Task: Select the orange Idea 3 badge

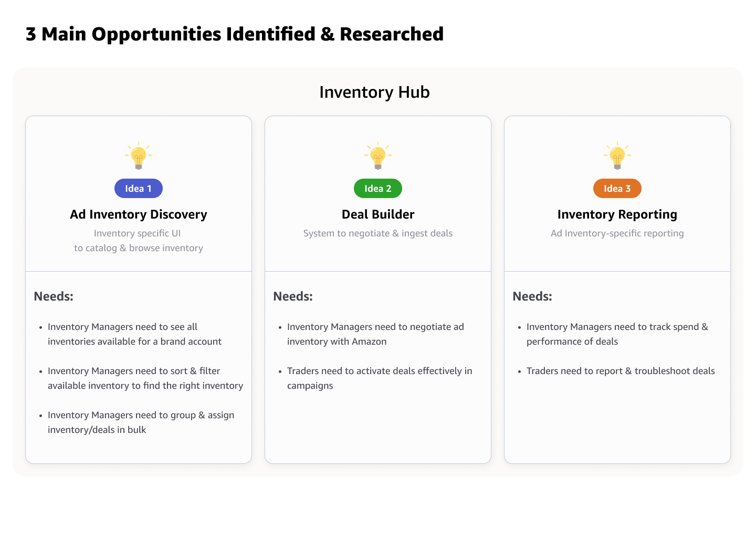Action: (x=617, y=189)
